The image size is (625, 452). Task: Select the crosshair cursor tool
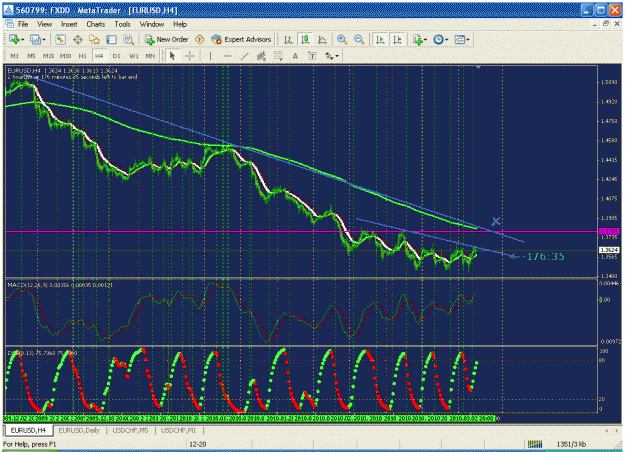pos(190,56)
